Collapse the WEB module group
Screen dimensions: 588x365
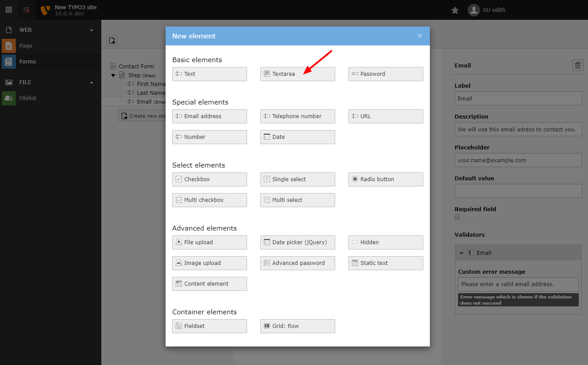point(92,30)
